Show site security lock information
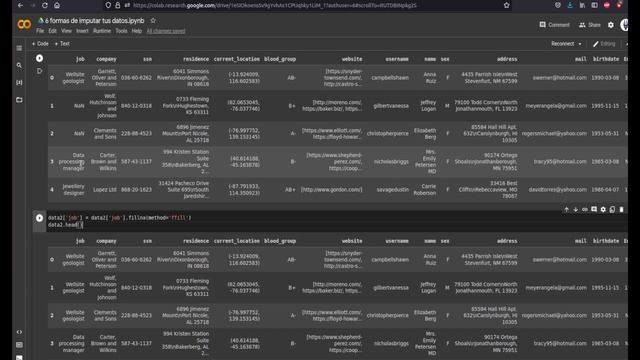 [x=118, y=5]
